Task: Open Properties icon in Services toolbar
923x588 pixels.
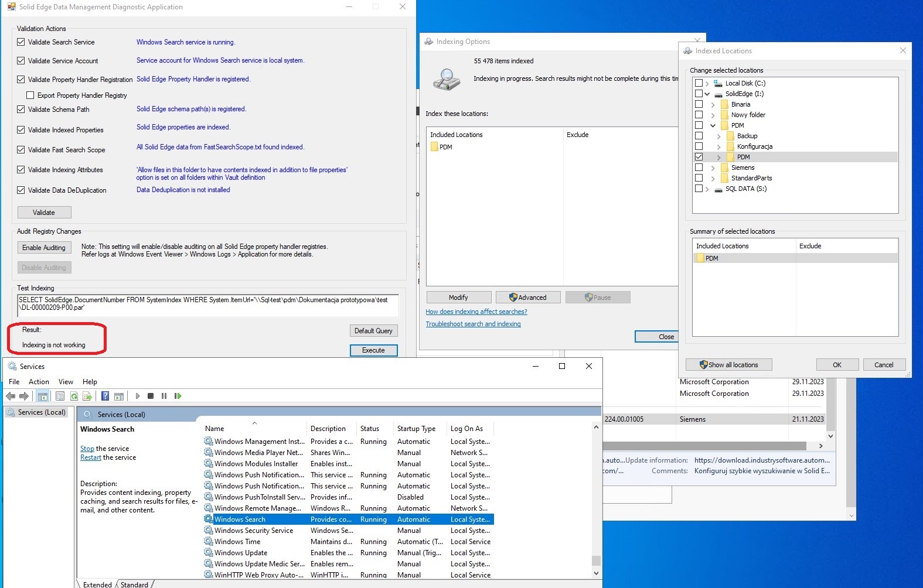Action: [60, 396]
